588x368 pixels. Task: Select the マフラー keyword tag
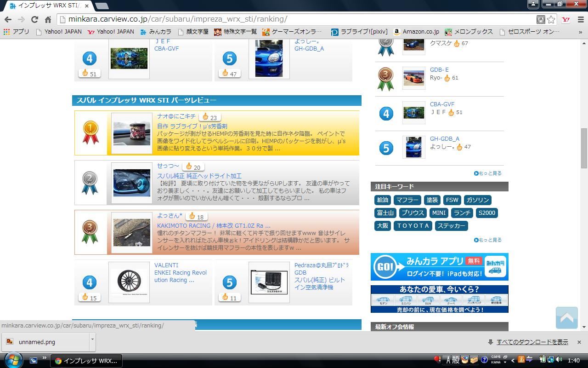pos(407,200)
